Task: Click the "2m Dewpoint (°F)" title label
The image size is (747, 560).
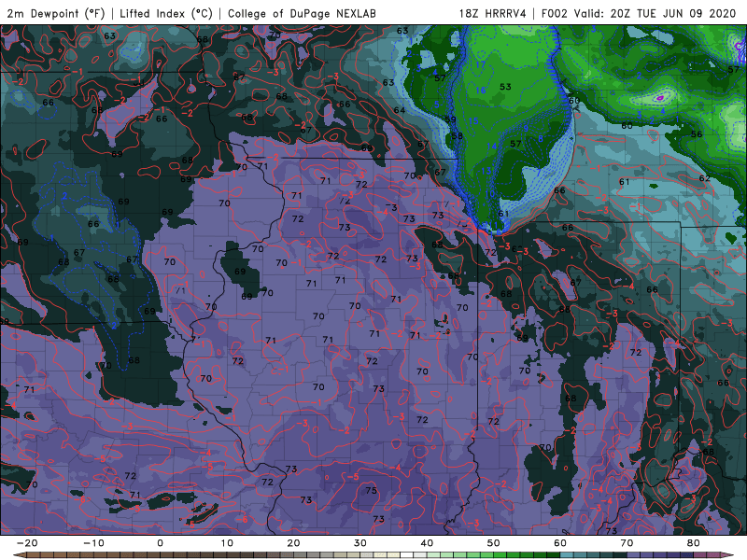Action: click(x=56, y=13)
